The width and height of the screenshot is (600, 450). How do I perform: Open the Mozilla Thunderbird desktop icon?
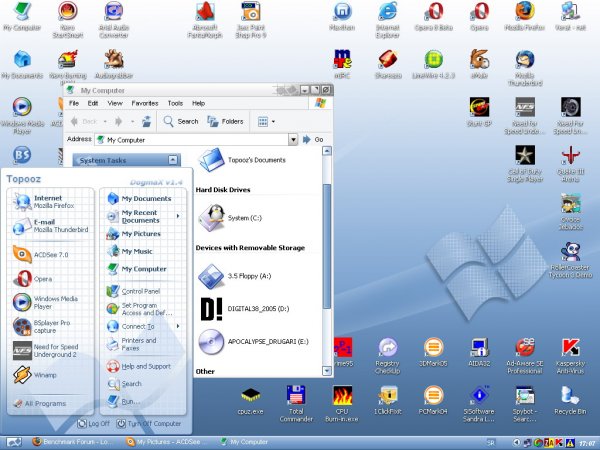pos(525,68)
